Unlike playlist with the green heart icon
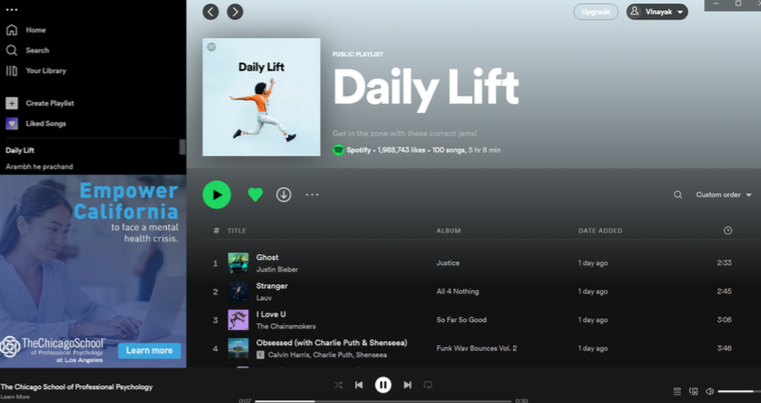Viewport: 761px width, 403px height. (x=255, y=195)
